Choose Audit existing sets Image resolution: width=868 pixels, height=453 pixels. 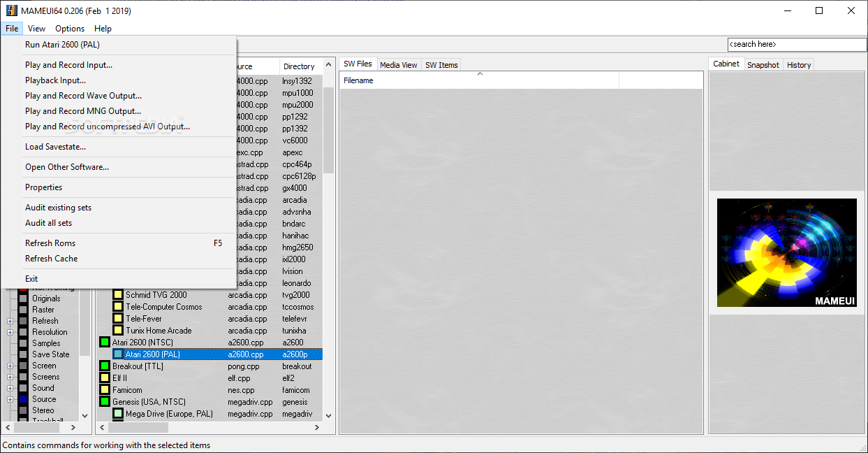click(119, 208)
